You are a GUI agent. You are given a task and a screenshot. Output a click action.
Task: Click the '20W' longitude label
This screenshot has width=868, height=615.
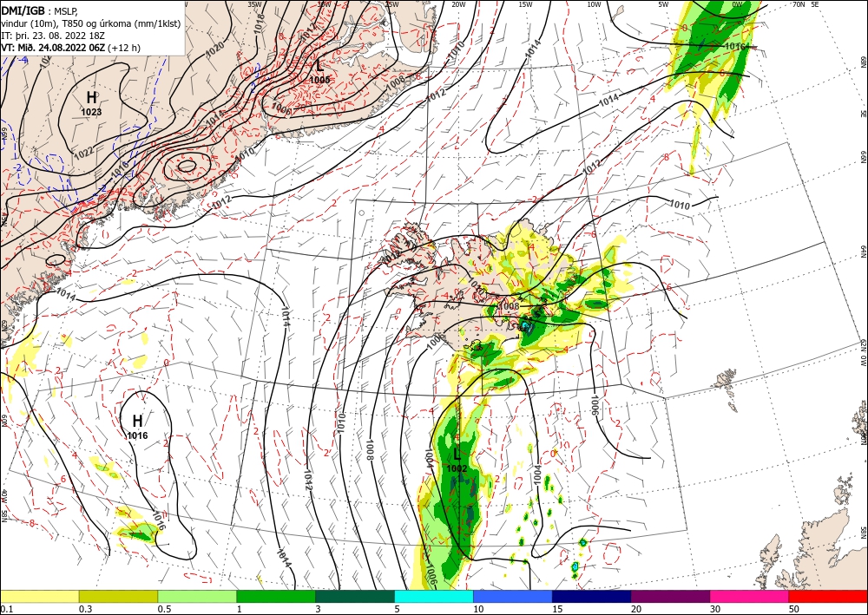(x=457, y=3)
